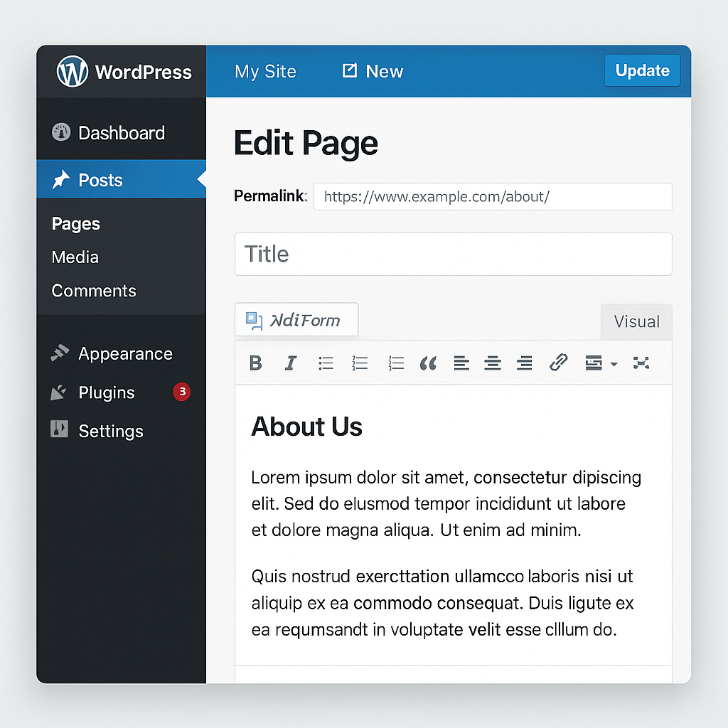Click the New compose icon
Screen dimensions: 728x728
pyautogui.click(x=350, y=71)
